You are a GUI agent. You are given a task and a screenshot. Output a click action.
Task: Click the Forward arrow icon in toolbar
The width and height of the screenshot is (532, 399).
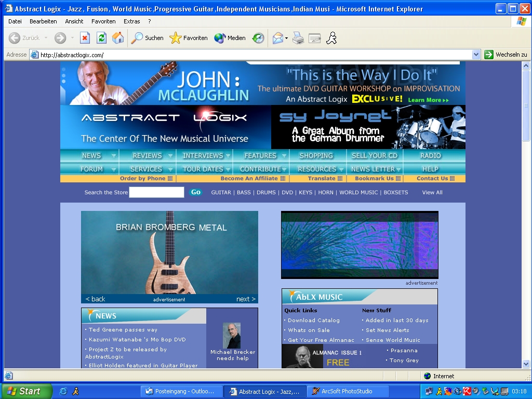[60, 38]
